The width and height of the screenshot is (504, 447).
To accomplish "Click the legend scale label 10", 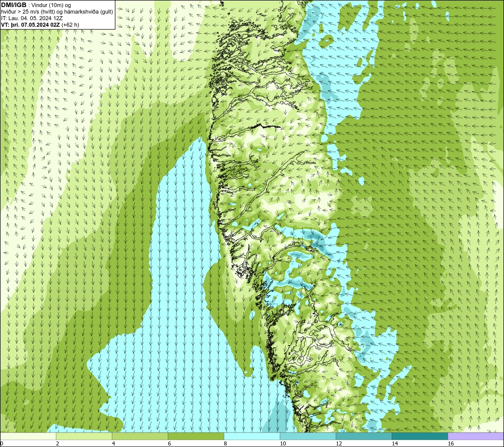I will click(283, 444).
